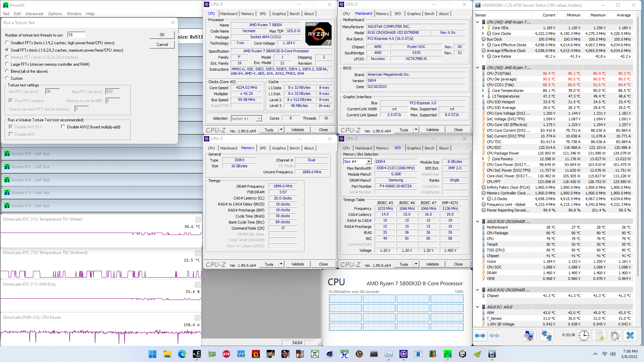Image resolution: width=644 pixels, height=362 pixels.
Task: Open Tools dropdown arrow in Mainboard window
Action: pos(416,130)
